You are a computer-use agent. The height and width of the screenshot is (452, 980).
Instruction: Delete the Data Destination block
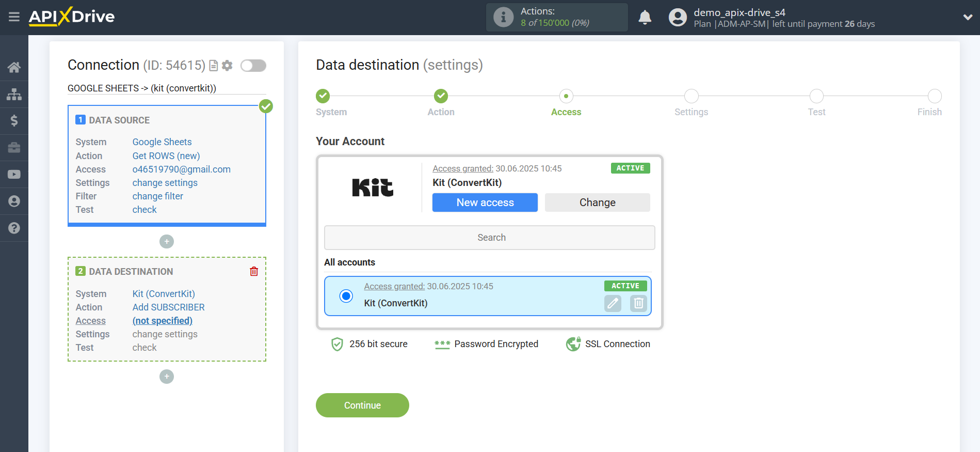[x=254, y=271]
